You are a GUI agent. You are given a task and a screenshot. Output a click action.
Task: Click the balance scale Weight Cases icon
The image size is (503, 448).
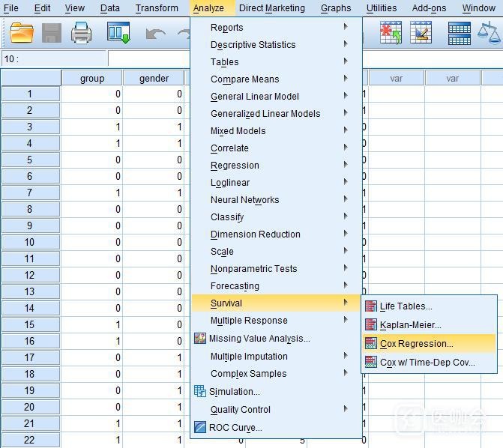(x=490, y=33)
